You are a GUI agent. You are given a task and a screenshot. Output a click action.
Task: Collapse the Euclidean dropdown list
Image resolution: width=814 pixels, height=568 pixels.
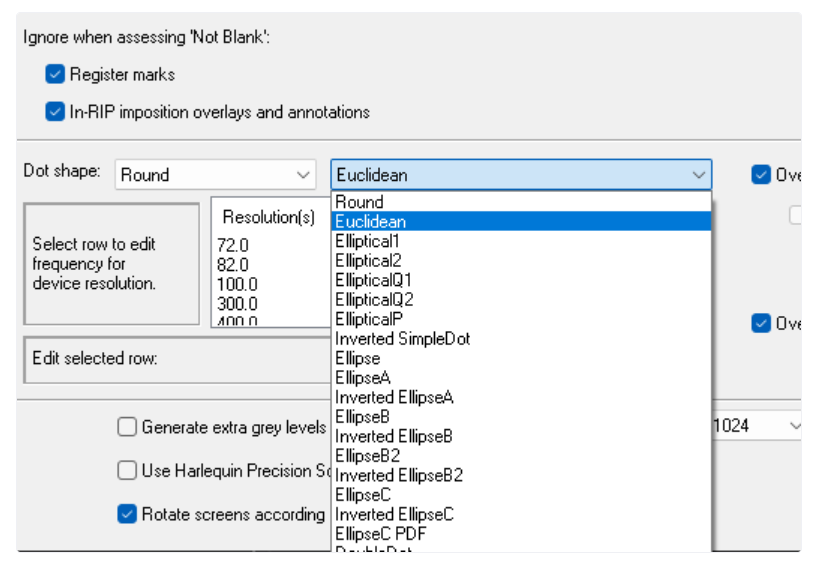pyautogui.click(x=698, y=175)
